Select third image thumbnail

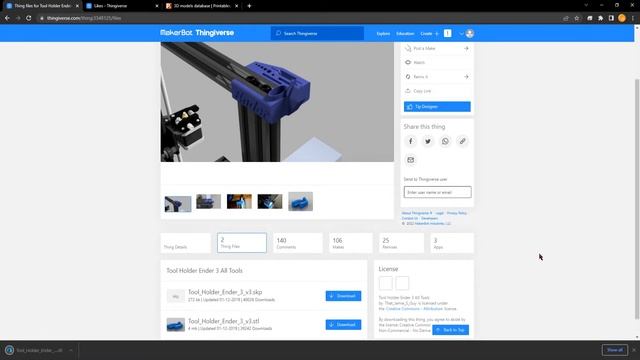coord(239,202)
